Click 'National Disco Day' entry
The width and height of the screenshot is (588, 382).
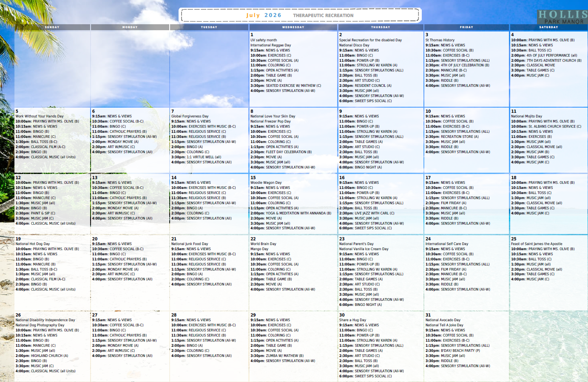click(354, 45)
